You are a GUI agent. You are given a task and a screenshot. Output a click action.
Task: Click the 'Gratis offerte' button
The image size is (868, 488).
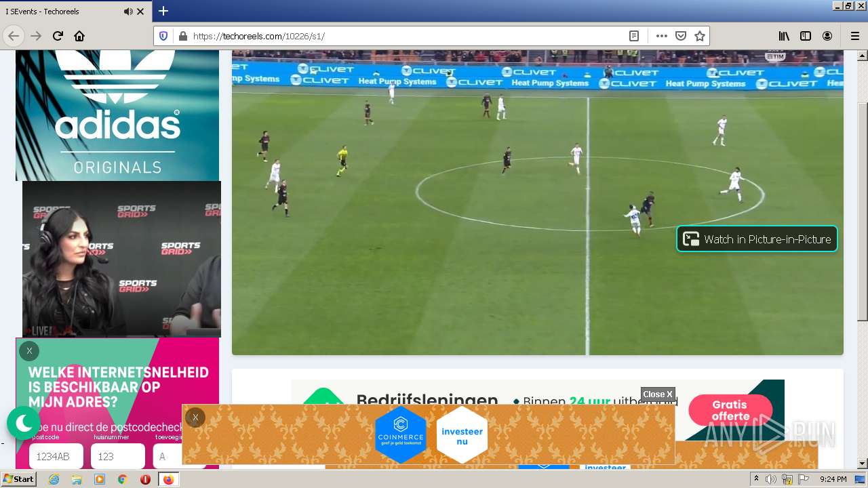click(x=730, y=410)
